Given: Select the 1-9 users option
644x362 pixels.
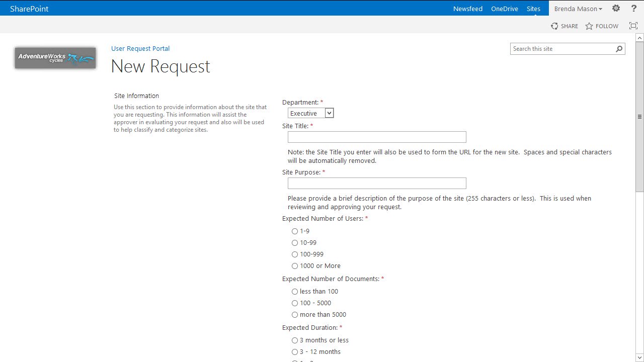Looking at the screenshot, I should point(295,231).
